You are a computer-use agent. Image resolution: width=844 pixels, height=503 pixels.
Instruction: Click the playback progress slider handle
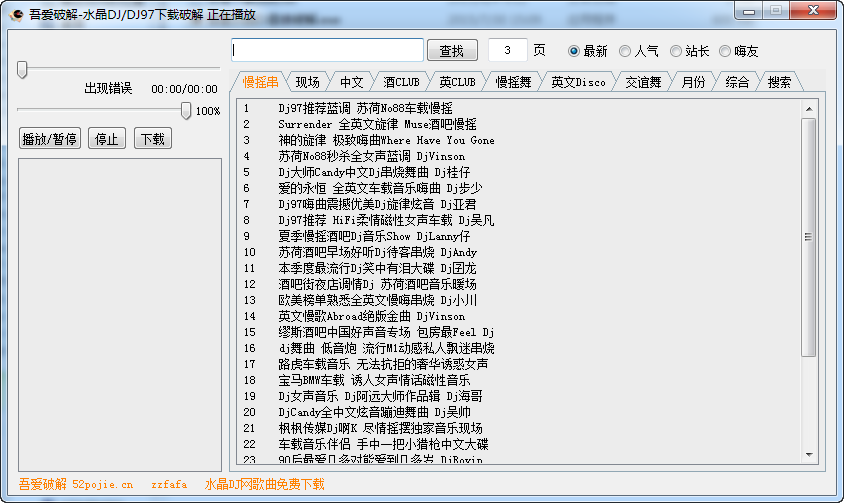click(x=22, y=69)
